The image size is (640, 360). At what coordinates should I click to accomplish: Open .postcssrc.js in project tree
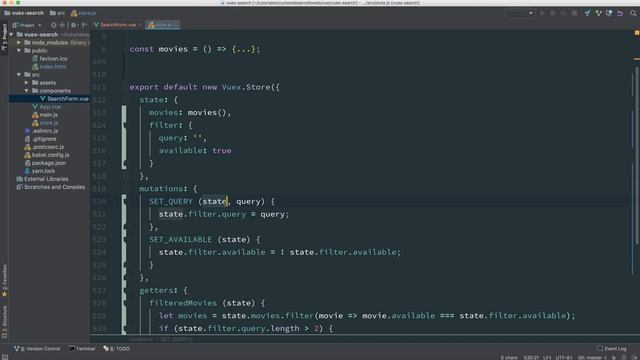(x=44, y=147)
